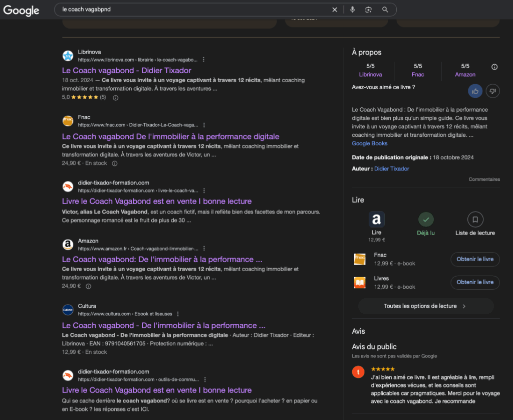Clear the search query with X

tap(334, 10)
